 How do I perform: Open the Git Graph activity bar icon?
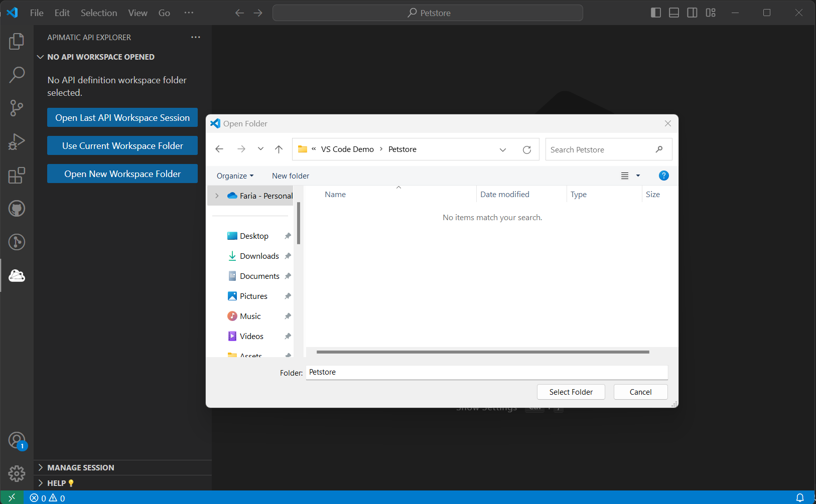pos(17,242)
